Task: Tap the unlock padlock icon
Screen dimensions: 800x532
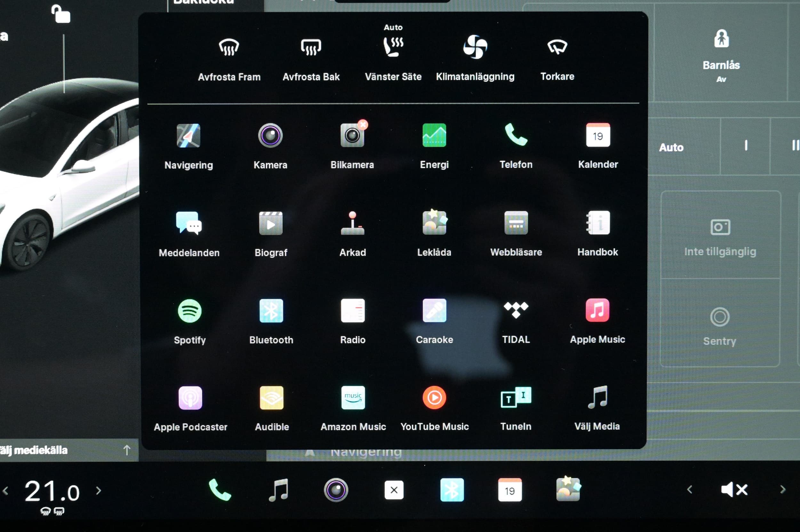Action: point(61,14)
